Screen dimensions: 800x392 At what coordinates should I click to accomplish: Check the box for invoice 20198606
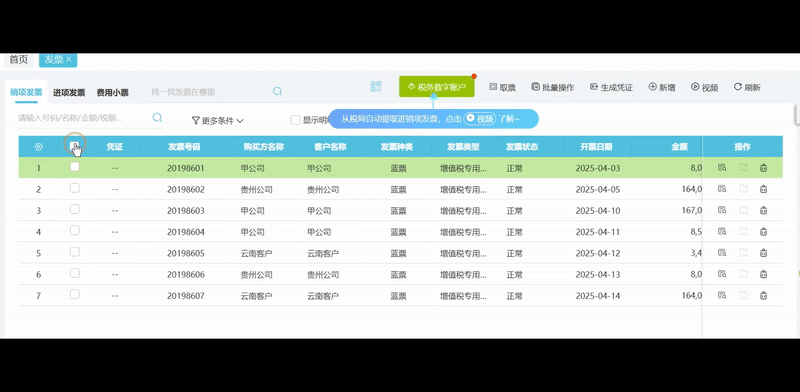pyautogui.click(x=74, y=273)
